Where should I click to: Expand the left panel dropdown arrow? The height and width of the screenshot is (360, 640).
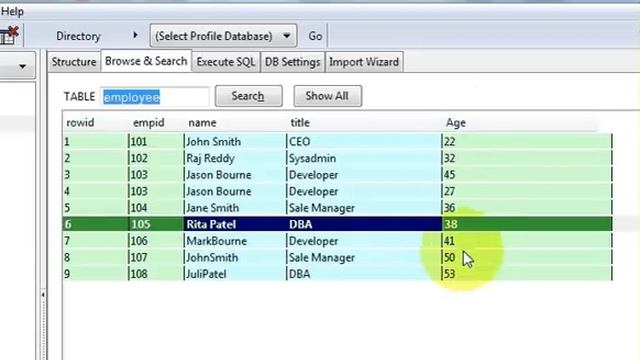click(22, 66)
